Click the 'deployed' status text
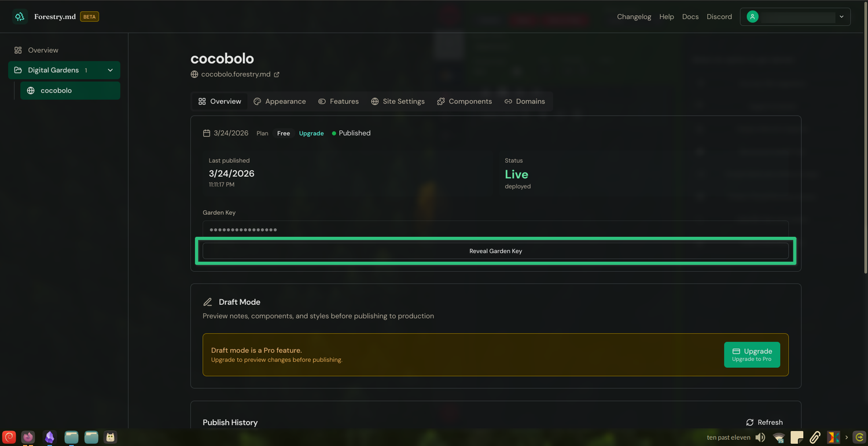Image resolution: width=868 pixels, height=446 pixels. click(x=518, y=187)
